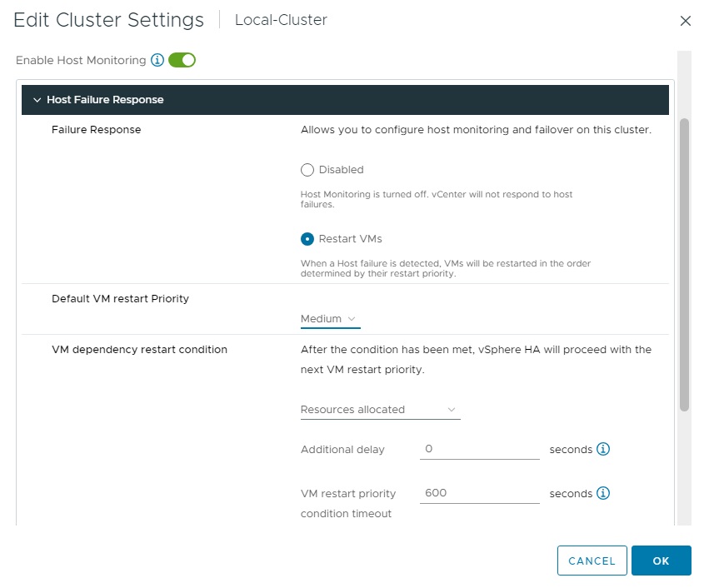Collapse Host Failure Response section chevron
704x588 pixels.
[37, 100]
